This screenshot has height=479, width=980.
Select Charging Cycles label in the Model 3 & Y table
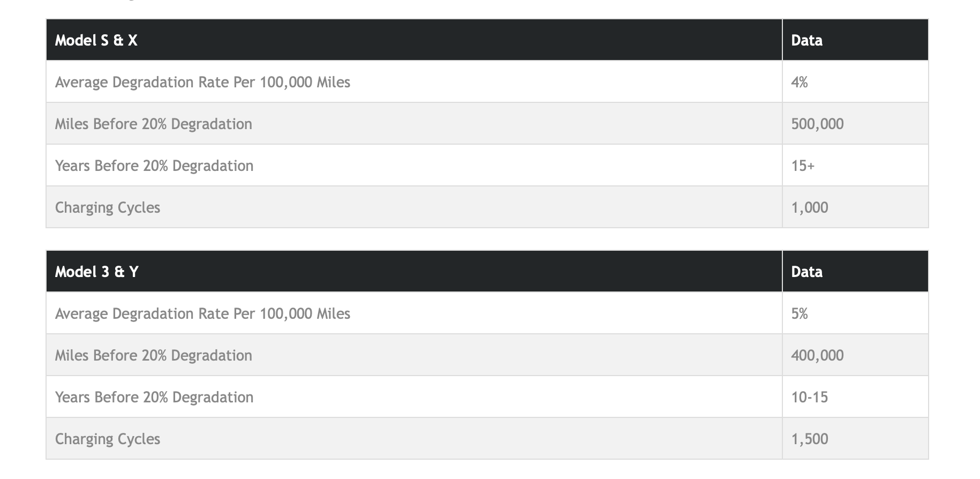(108, 439)
